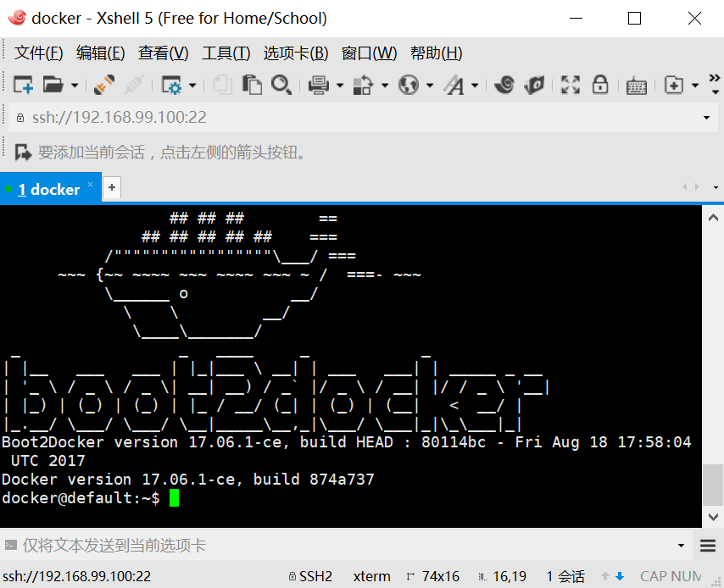This screenshot has width=724, height=588.
Task: Expand the Open session dropdown arrow
Action: (75, 86)
